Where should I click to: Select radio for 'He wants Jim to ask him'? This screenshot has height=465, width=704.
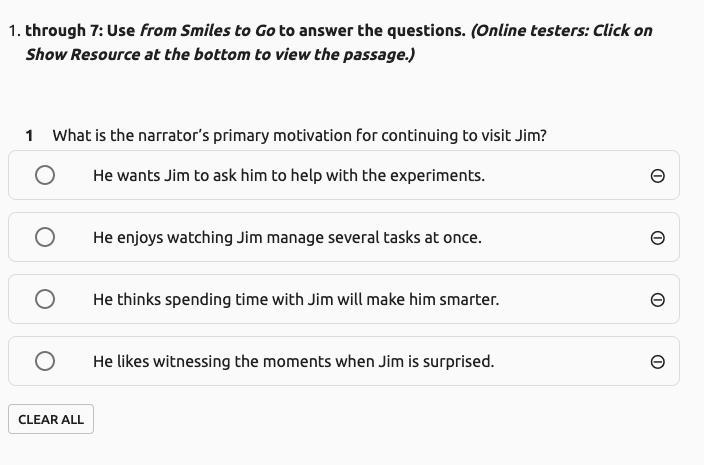(x=45, y=175)
